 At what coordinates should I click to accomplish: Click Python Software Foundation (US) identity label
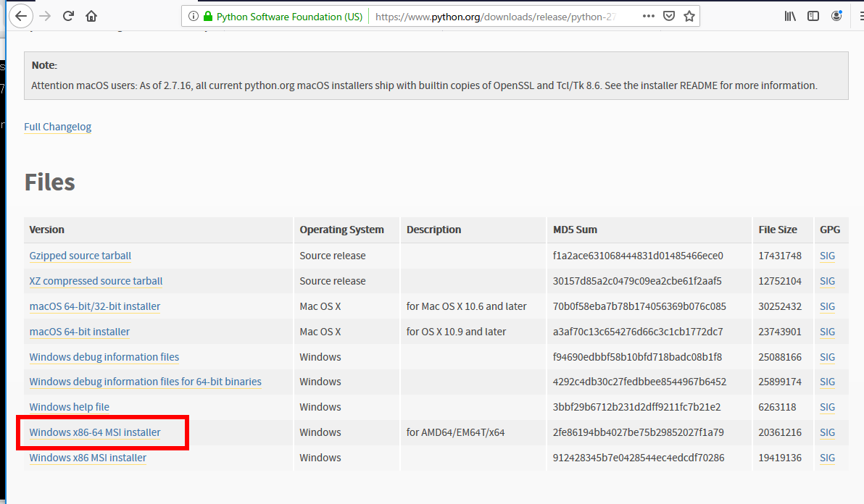tap(289, 17)
